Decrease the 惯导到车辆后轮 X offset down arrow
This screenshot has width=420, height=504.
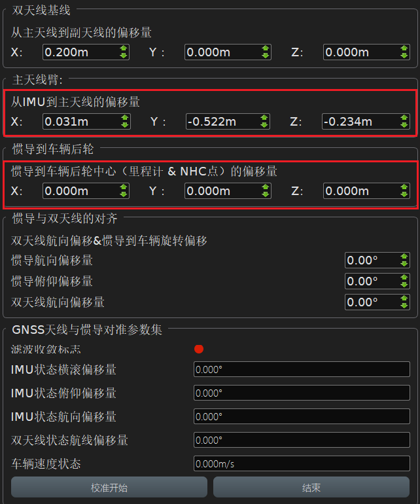click(124, 194)
